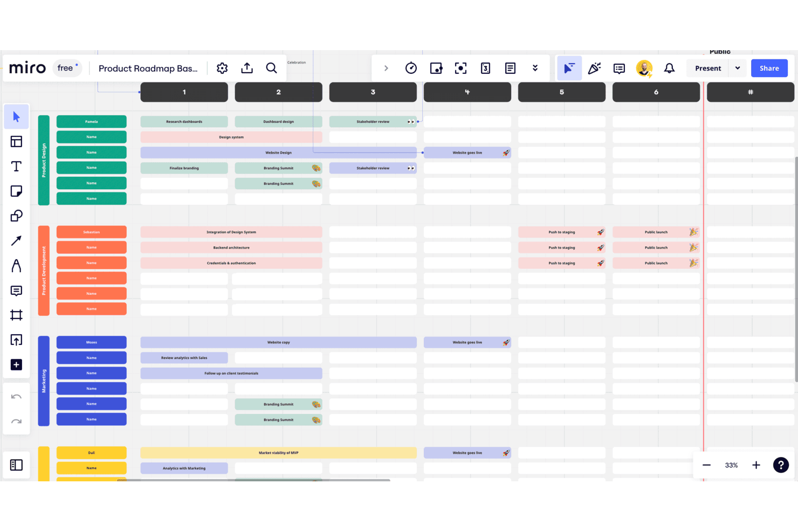Viewport: 798px width, 532px height.
Task: Open notifications bell
Action: click(669, 68)
